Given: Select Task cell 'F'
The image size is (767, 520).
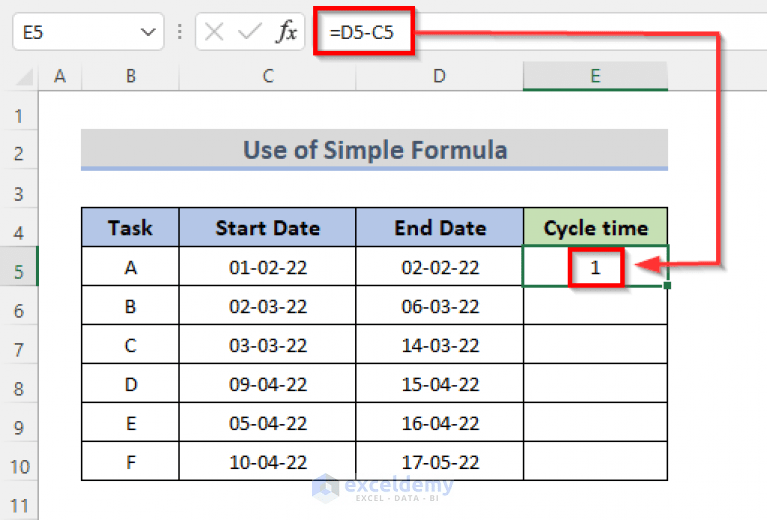Looking at the screenshot, I should coord(130,462).
